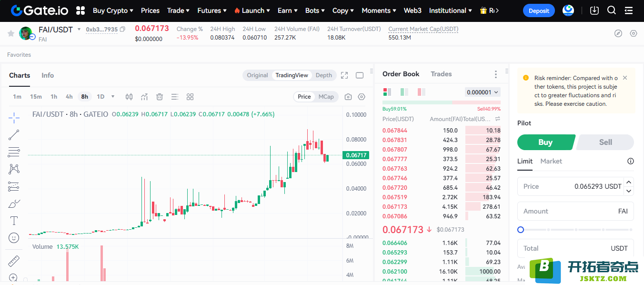Image resolution: width=644 pixels, height=285 pixels.
Task: Open the Gate.io apps grid icon
Action: click(80, 10)
